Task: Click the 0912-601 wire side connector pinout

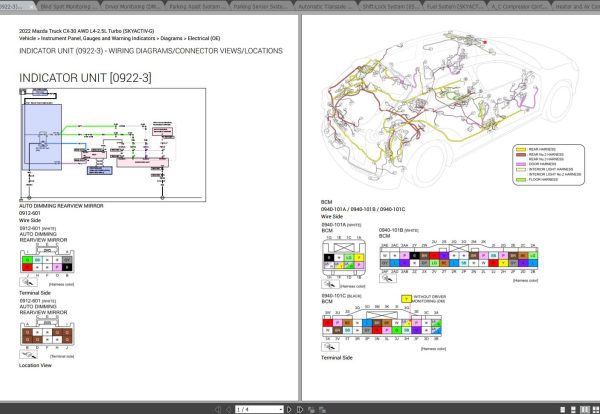Action: click(47, 259)
